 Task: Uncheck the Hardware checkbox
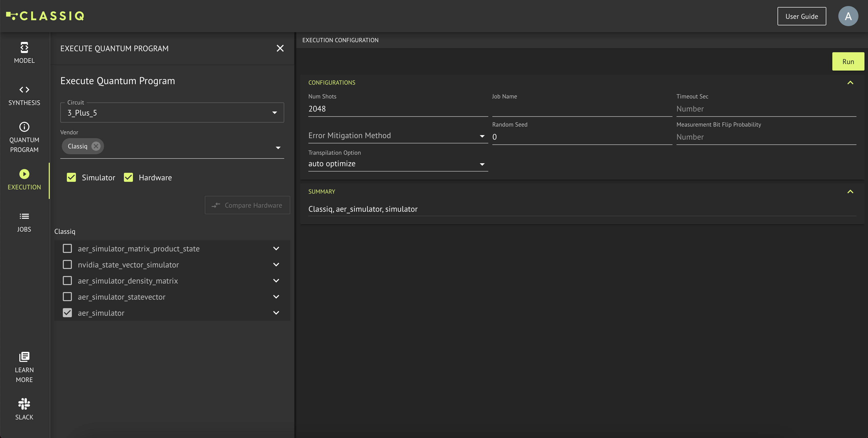click(128, 177)
